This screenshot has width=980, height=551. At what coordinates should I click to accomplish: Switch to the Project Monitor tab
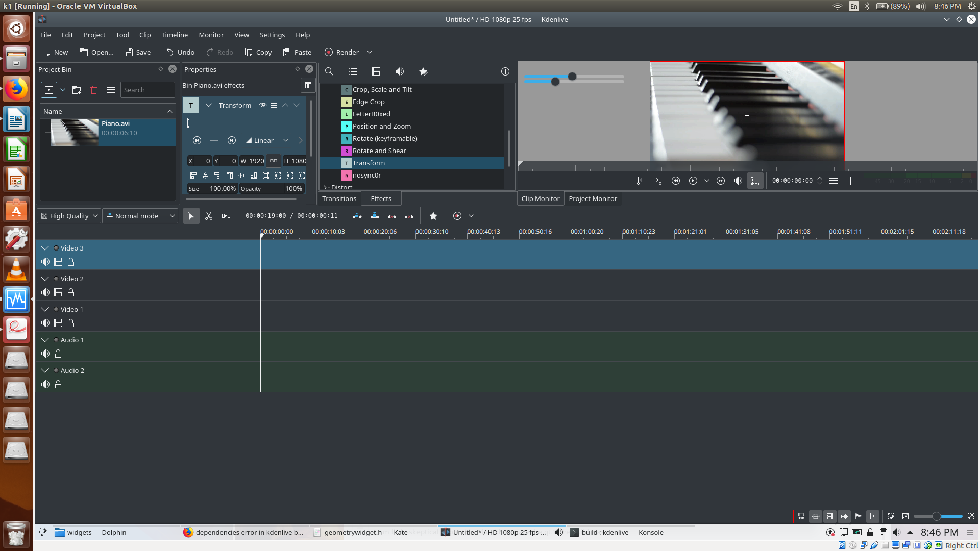593,198
